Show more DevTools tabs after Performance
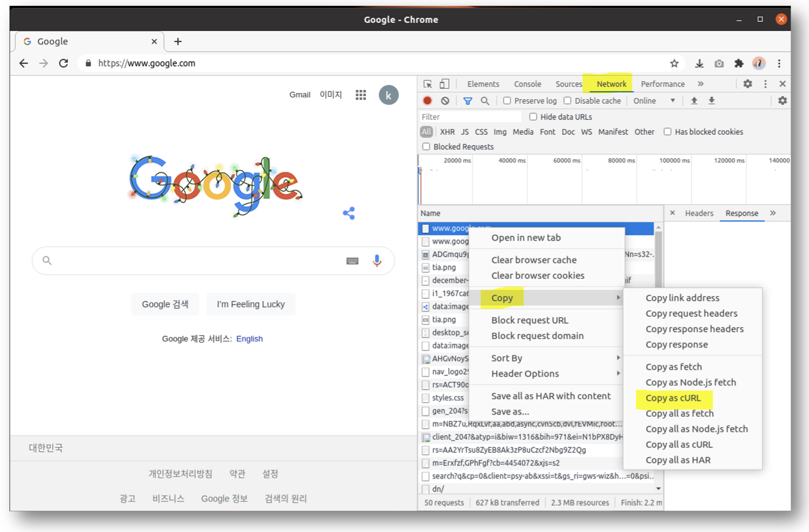The height and width of the screenshot is (532, 809). (x=701, y=84)
